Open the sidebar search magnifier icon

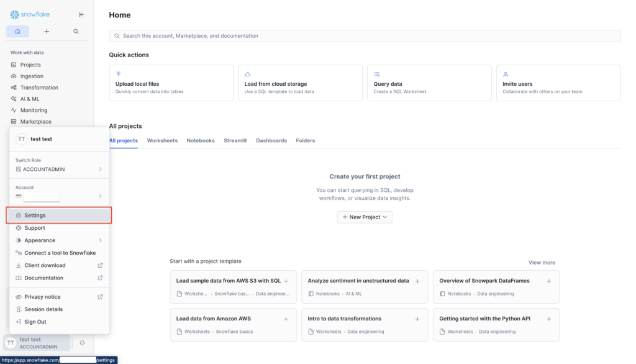point(76,31)
